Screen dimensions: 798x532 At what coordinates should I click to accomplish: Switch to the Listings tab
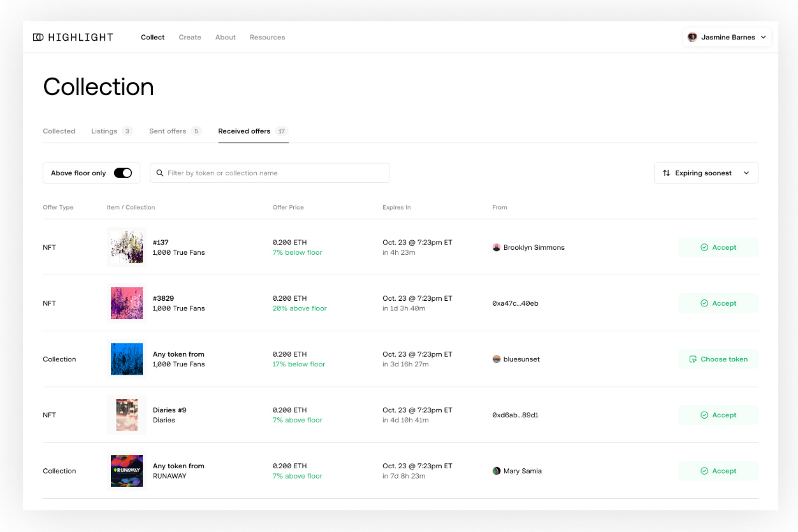(x=105, y=131)
